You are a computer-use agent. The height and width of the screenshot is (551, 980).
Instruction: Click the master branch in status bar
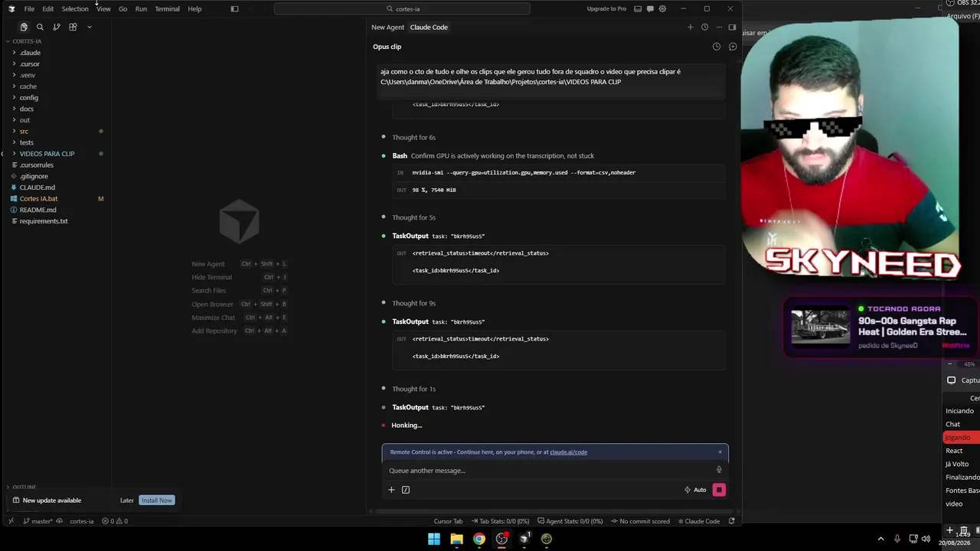click(x=38, y=521)
